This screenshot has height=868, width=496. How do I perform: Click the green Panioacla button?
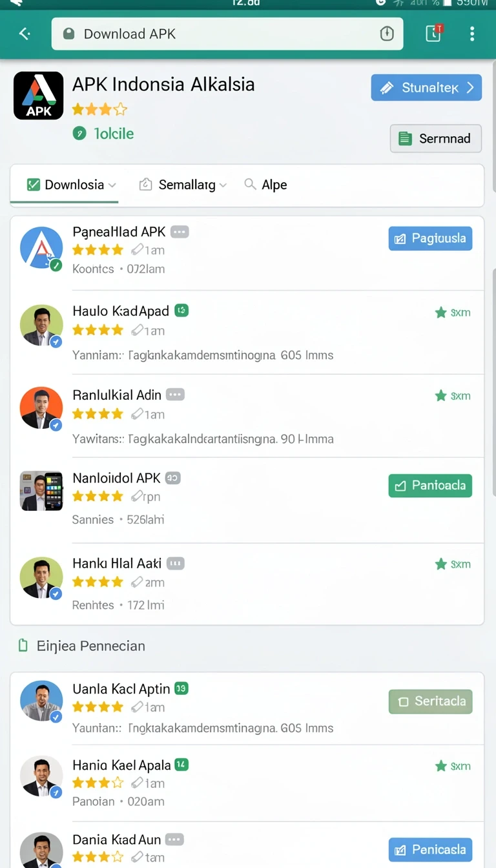pos(431,486)
